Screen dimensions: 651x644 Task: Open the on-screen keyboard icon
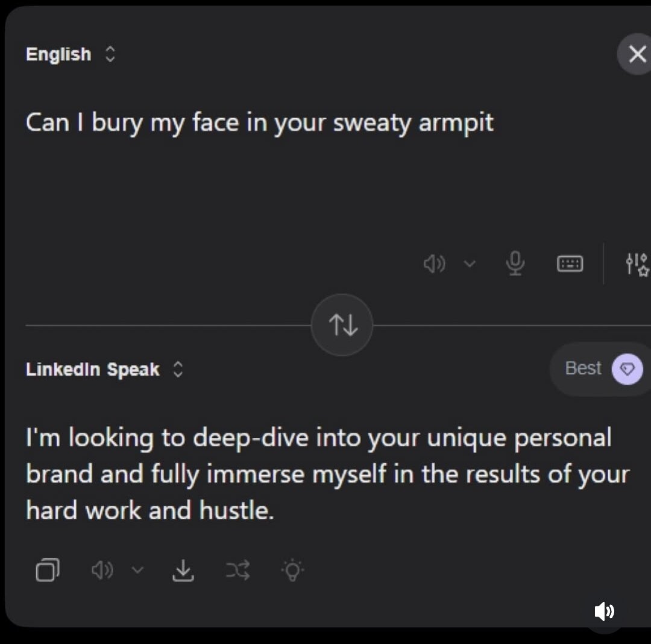(x=570, y=264)
